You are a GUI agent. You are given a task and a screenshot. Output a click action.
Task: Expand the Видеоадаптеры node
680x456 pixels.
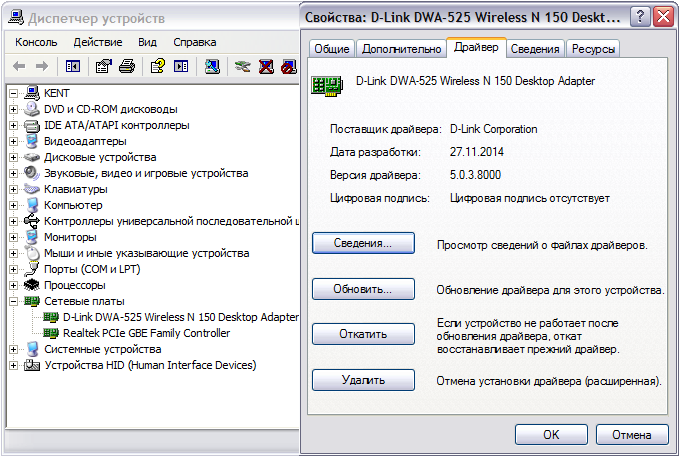(13, 141)
